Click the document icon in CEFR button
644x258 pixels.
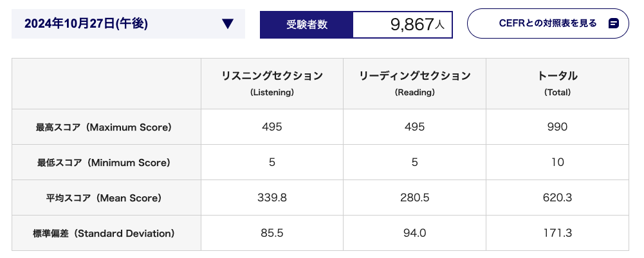point(614,23)
